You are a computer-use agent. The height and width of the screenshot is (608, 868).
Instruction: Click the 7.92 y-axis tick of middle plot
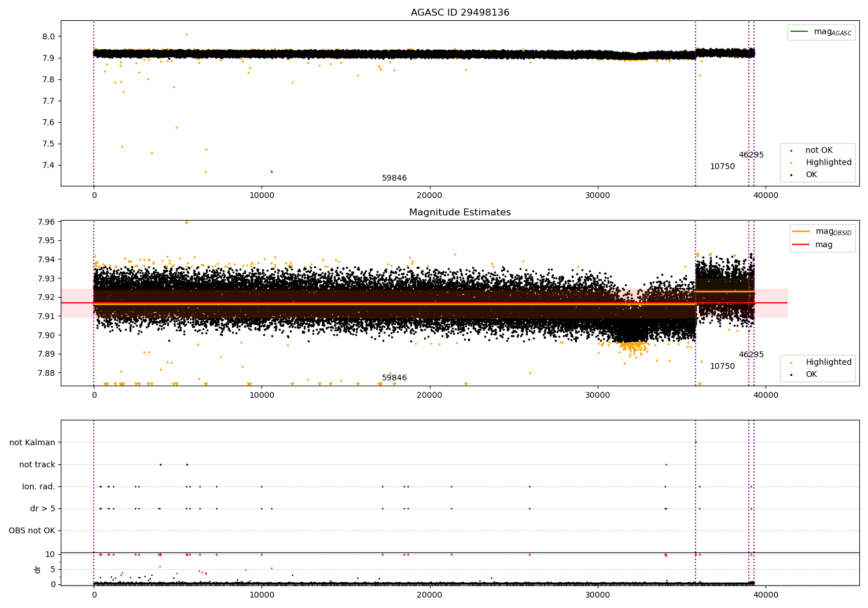click(47, 297)
